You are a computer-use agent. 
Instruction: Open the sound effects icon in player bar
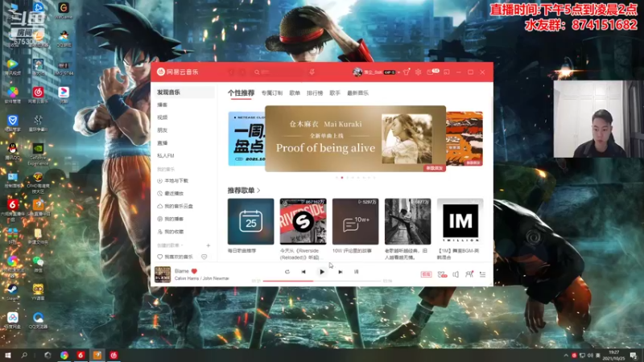442,274
